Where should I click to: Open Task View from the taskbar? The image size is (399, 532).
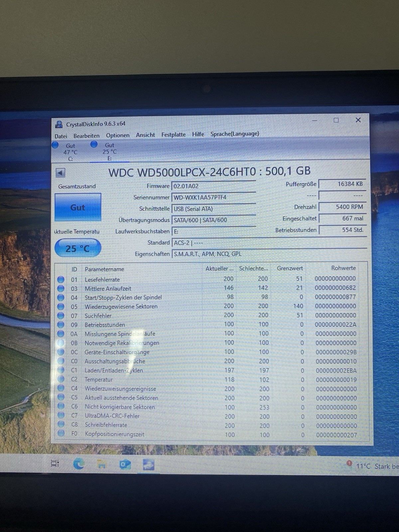(x=55, y=463)
